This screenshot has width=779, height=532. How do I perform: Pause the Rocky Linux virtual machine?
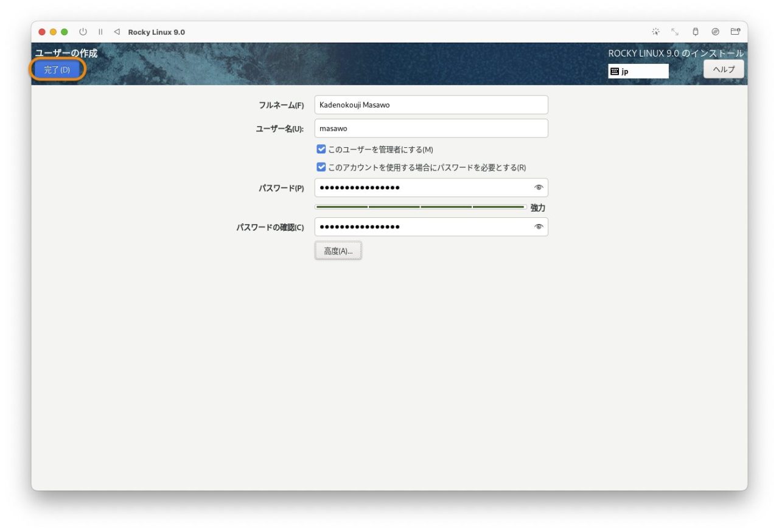click(100, 32)
